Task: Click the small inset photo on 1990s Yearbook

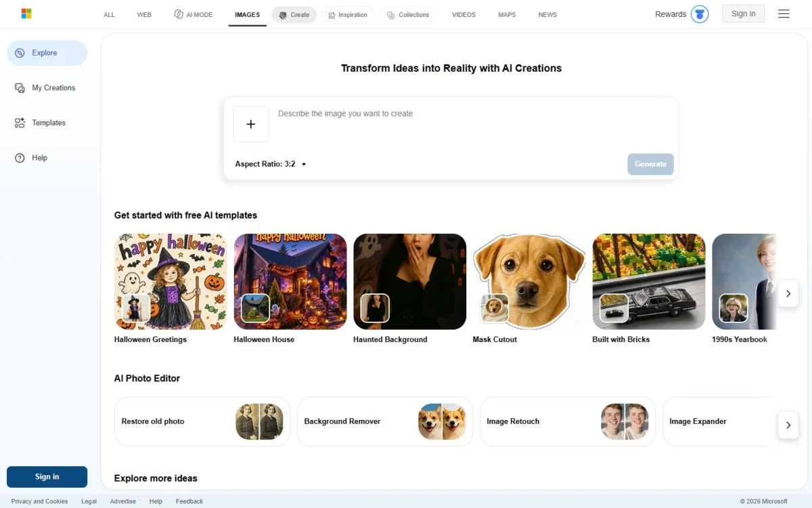Action: (x=734, y=308)
